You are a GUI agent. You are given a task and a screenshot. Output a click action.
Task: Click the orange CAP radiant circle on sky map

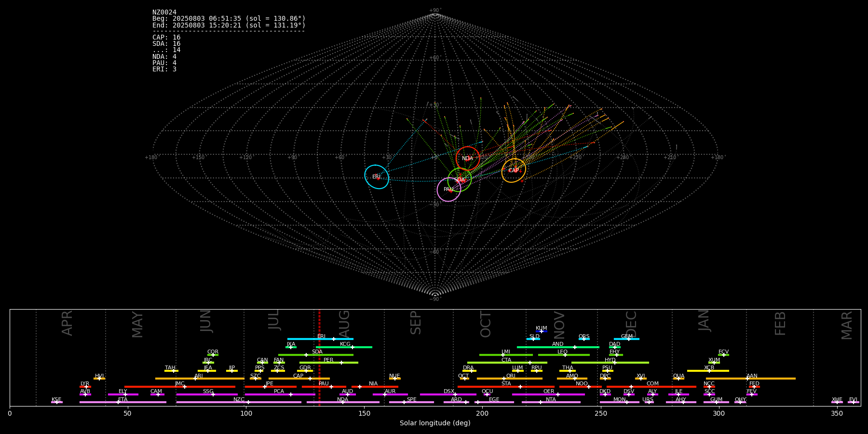coord(514,170)
